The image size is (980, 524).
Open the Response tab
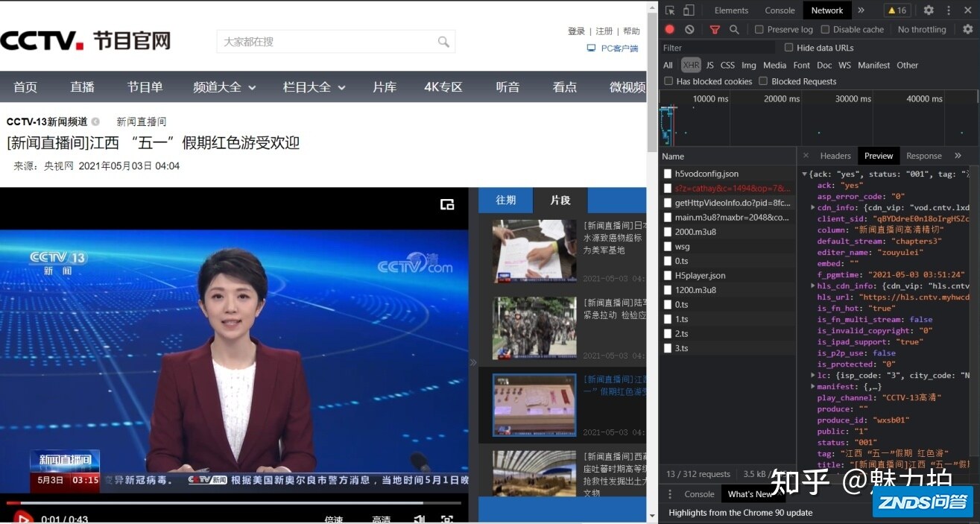point(924,156)
